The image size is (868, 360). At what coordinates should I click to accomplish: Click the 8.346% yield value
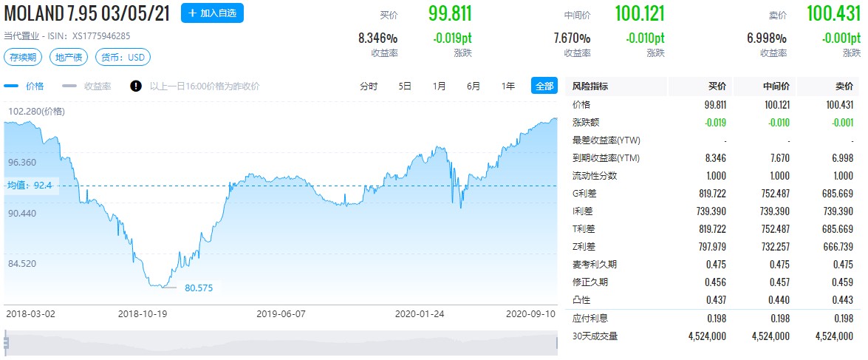pos(378,38)
